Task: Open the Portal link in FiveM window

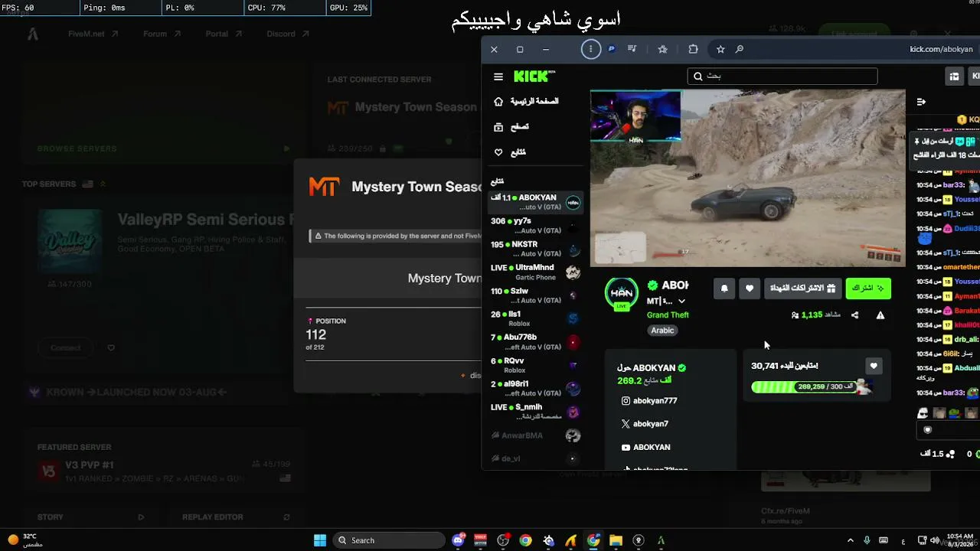Action: [224, 34]
